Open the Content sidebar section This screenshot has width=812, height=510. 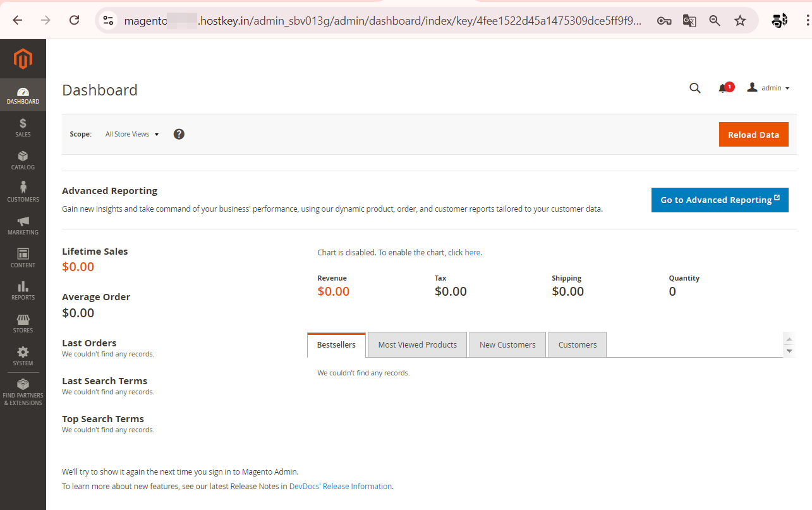click(x=23, y=258)
